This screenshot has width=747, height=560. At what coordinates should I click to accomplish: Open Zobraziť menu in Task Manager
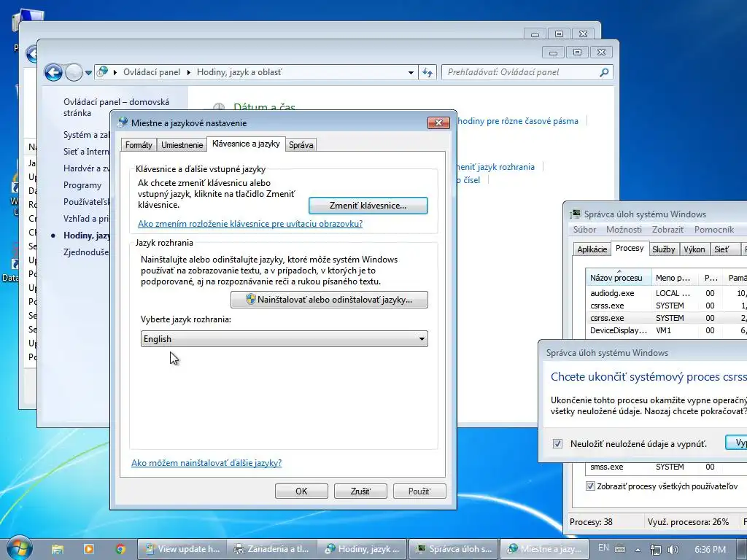[x=668, y=230]
